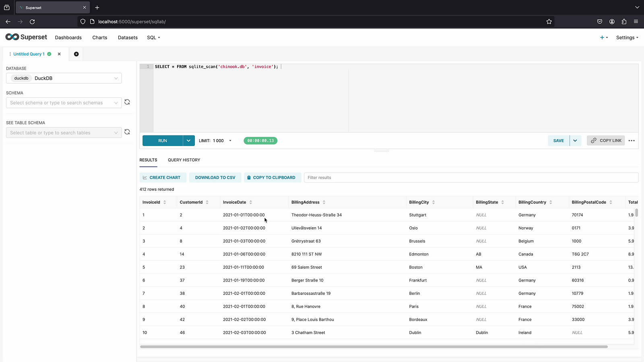Refresh the table list icon
The width and height of the screenshot is (644, 362).
(127, 132)
